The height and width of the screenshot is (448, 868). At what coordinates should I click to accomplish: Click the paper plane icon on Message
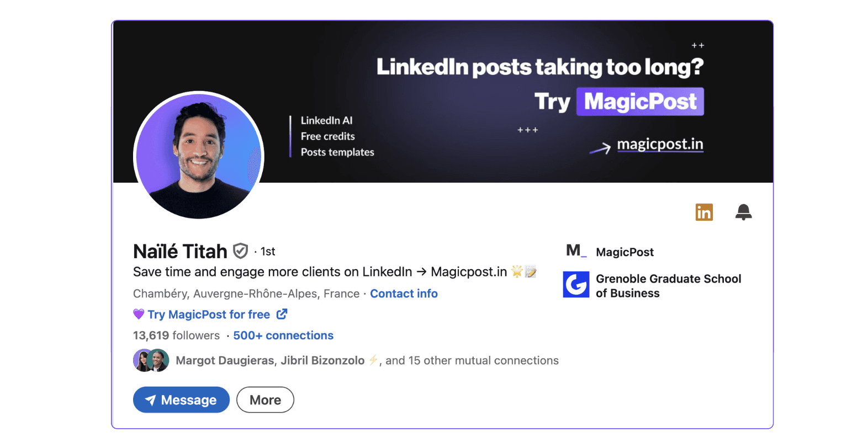click(150, 400)
